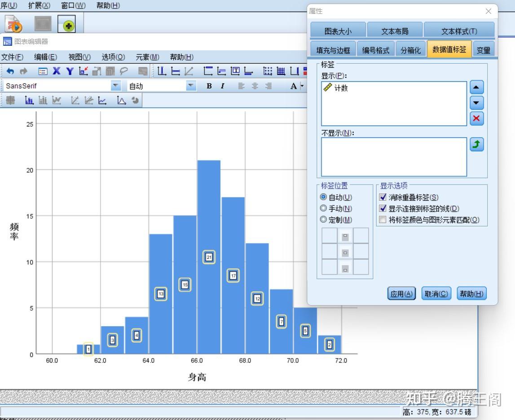Click the blue X axis icon
This screenshot has width=515, height=420.
pyautogui.click(x=57, y=71)
